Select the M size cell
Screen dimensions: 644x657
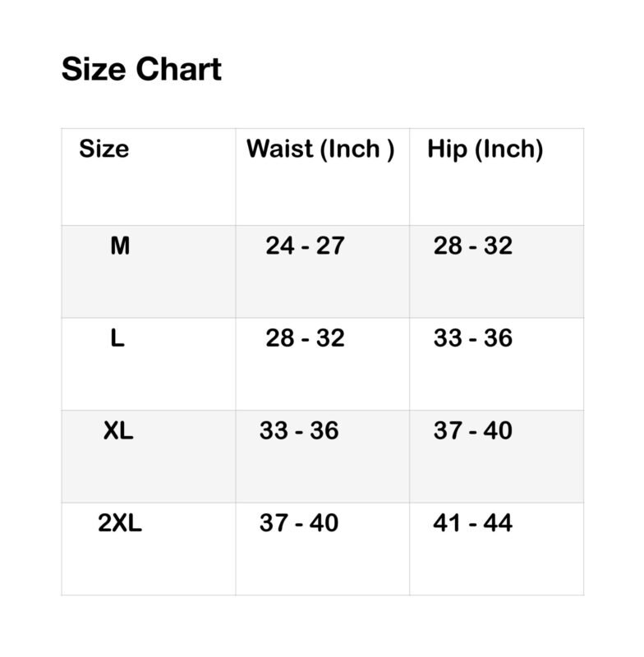[120, 246]
